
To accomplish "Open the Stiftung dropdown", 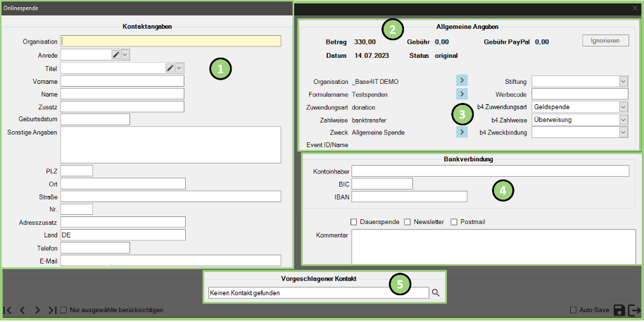I will [623, 82].
